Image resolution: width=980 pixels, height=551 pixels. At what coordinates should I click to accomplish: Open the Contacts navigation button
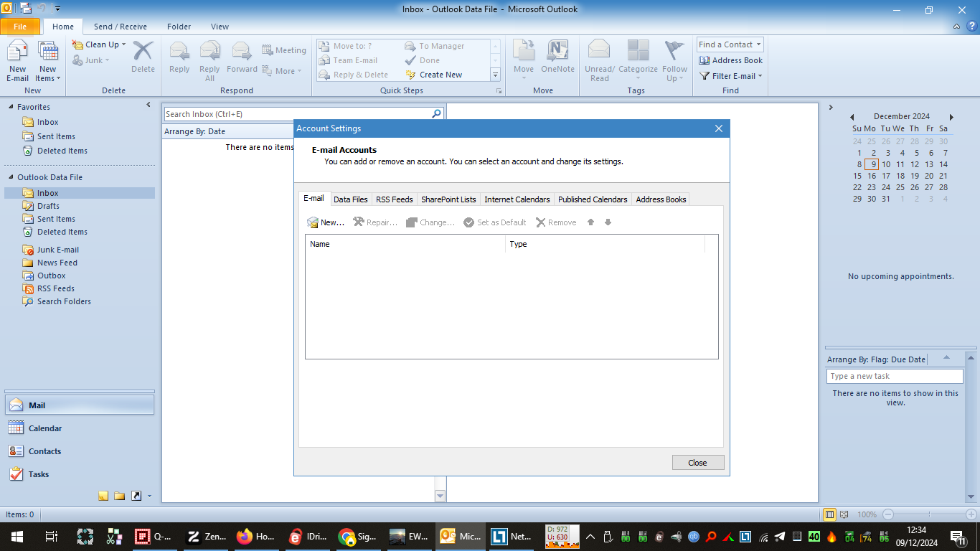pos(79,451)
